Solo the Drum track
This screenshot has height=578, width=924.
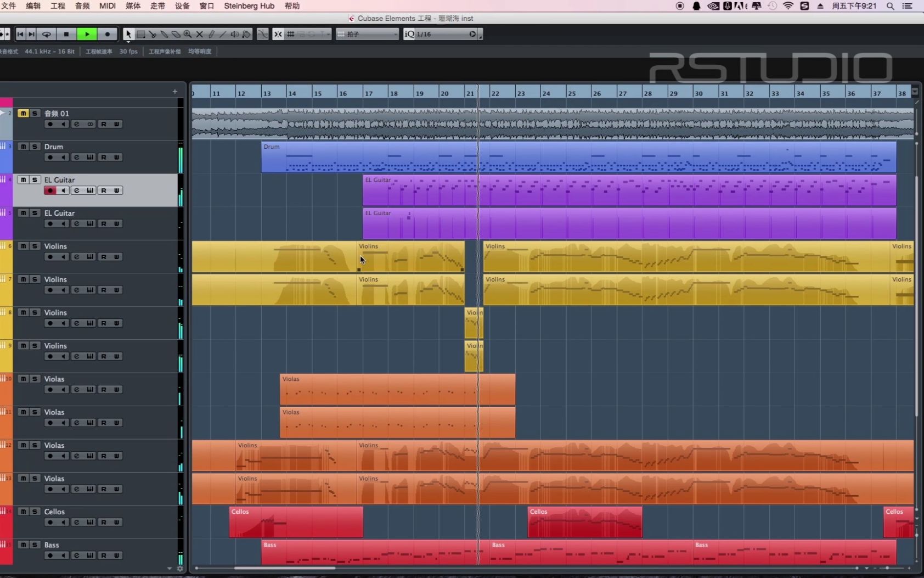pos(35,147)
